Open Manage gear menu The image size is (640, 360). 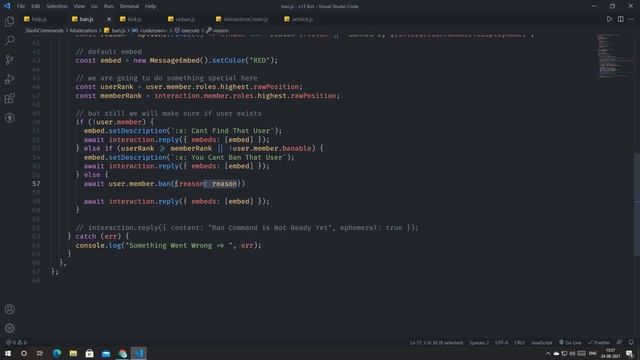[9, 328]
